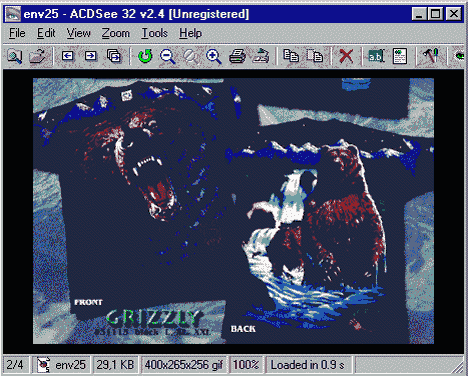Click the rename a.b icon
Screen dimensions: 468x376
pos(376,56)
